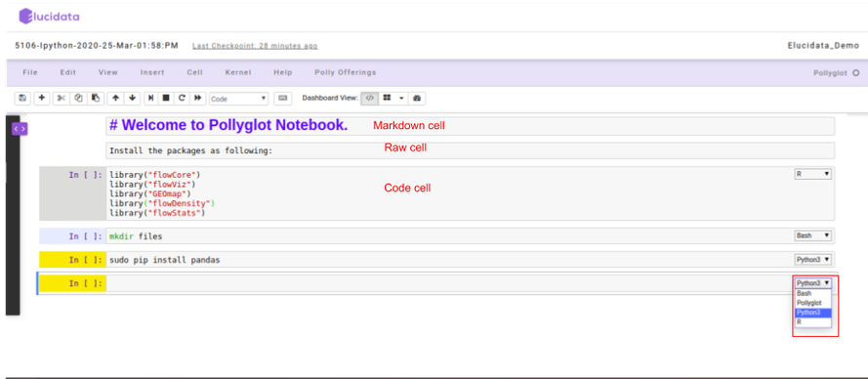This screenshot has width=868, height=379.
Task: Click the save and checkpoint icon
Action: (22, 98)
